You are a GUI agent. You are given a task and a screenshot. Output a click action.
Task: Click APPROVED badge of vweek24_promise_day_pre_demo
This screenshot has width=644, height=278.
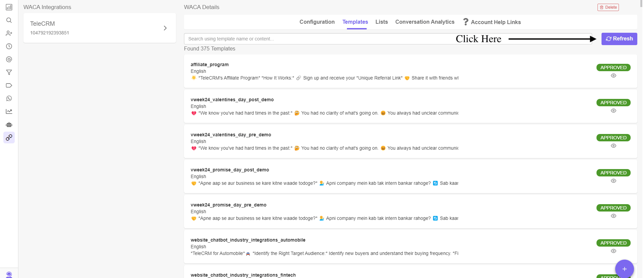[613, 208]
